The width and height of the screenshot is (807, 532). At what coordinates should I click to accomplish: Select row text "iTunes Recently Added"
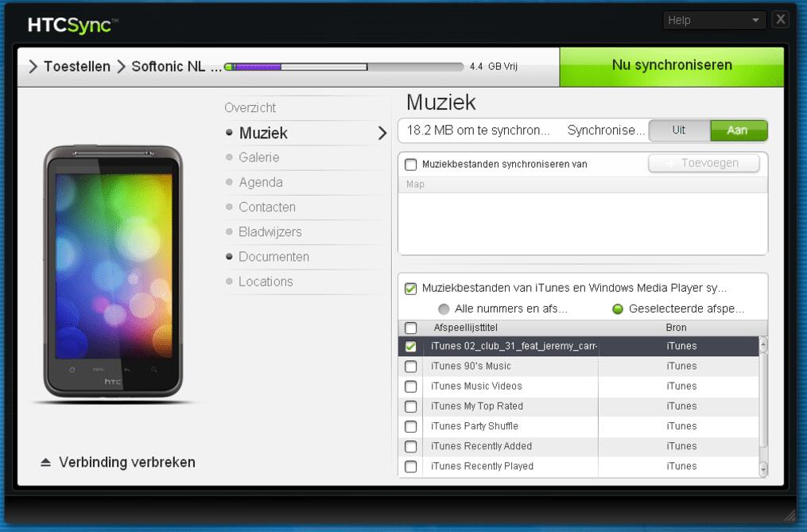481,446
